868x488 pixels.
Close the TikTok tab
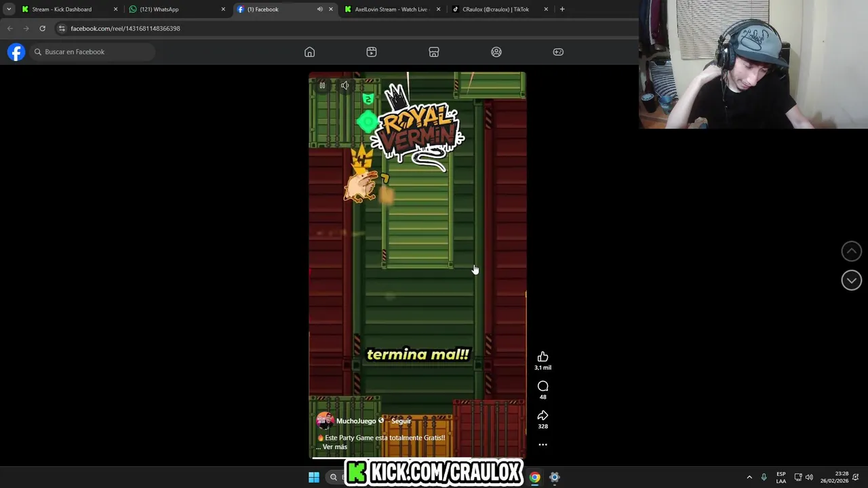[x=546, y=9]
